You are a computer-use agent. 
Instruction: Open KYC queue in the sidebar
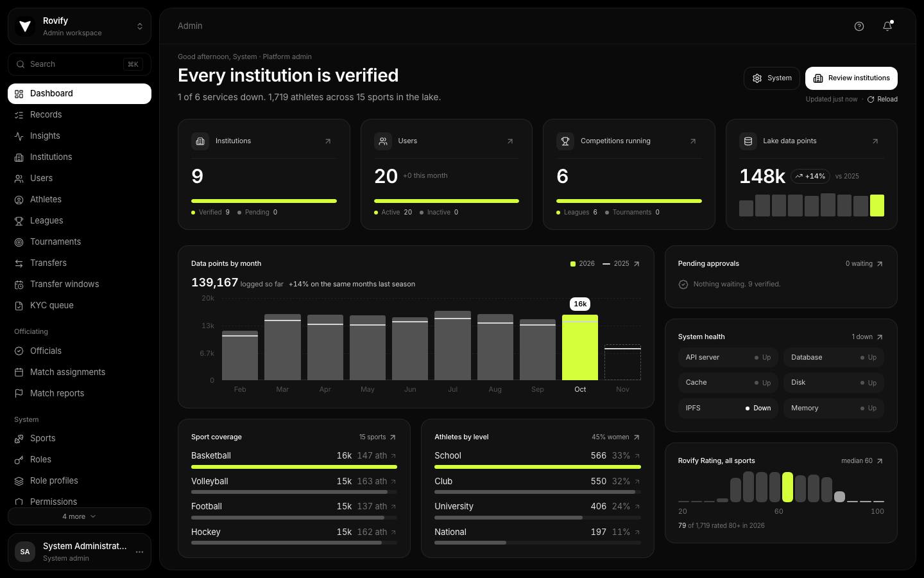80,306
